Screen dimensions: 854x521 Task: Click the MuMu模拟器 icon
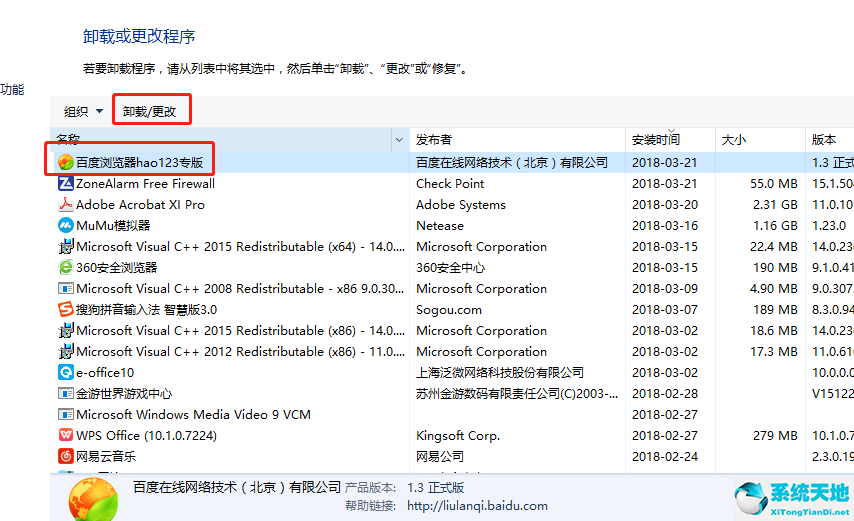65,225
